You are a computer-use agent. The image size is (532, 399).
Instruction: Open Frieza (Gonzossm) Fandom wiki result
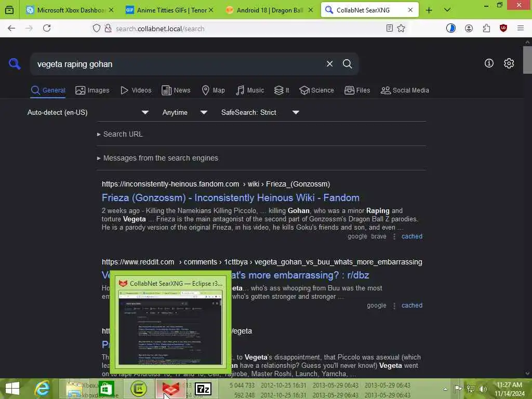coord(231,197)
